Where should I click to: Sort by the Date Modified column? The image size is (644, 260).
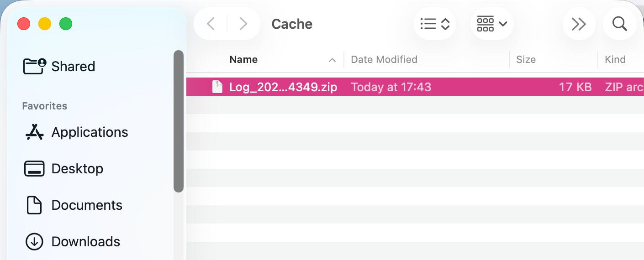[384, 60]
